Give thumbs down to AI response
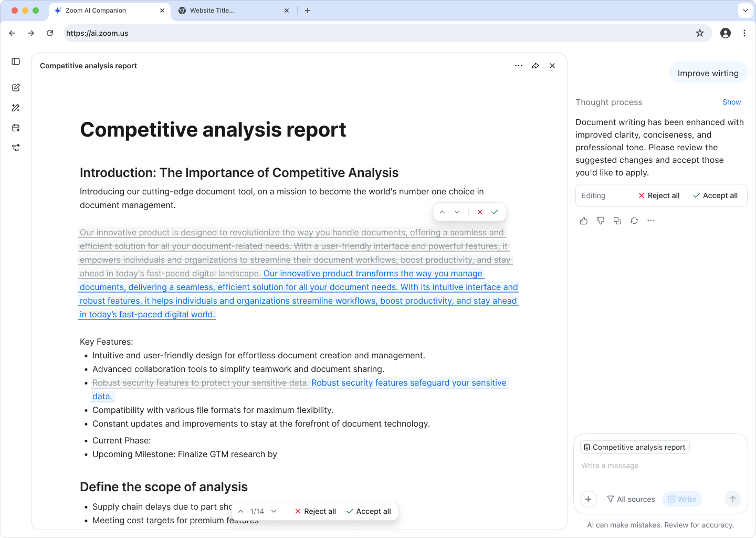The height and width of the screenshot is (538, 756). click(x=601, y=221)
